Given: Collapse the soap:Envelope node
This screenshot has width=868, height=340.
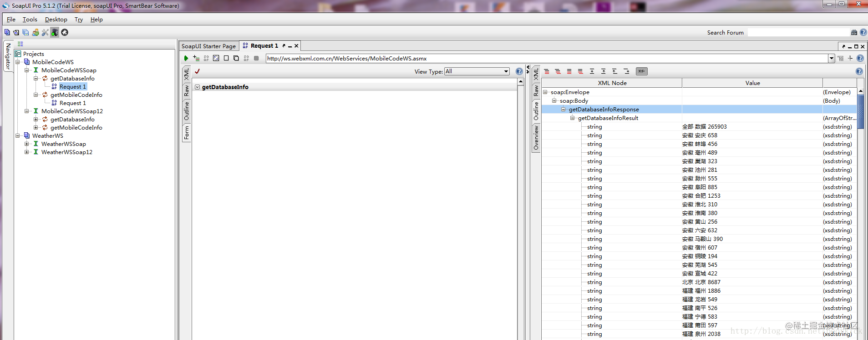Looking at the screenshot, I should (x=545, y=92).
